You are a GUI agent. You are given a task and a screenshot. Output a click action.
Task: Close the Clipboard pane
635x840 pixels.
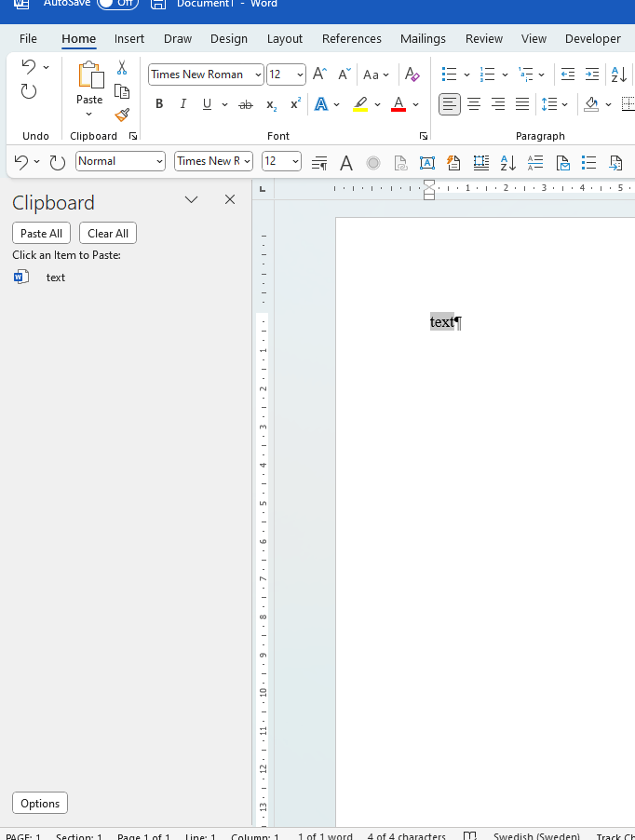(230, 199)
